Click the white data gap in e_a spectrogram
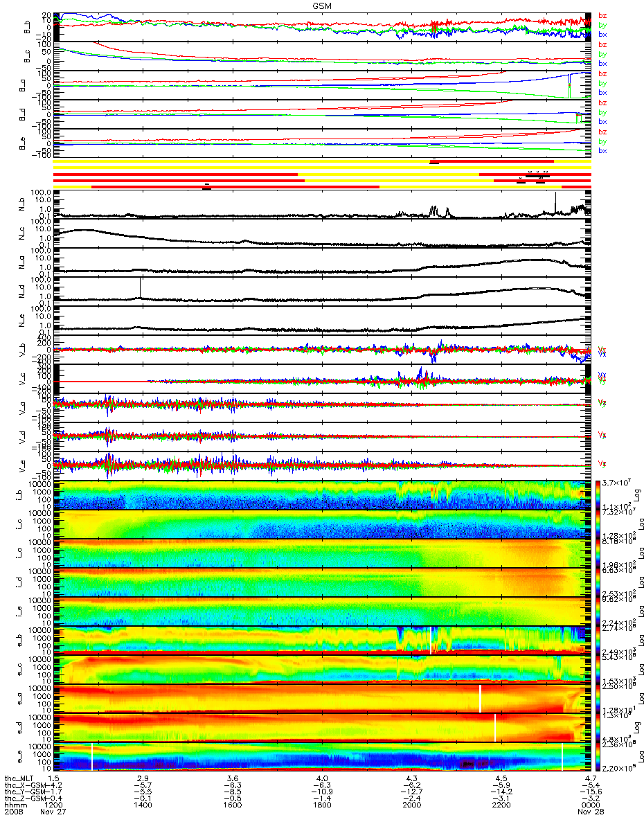Image resolution: width=644 pixels, height=831 pixels. click(480, 699)
